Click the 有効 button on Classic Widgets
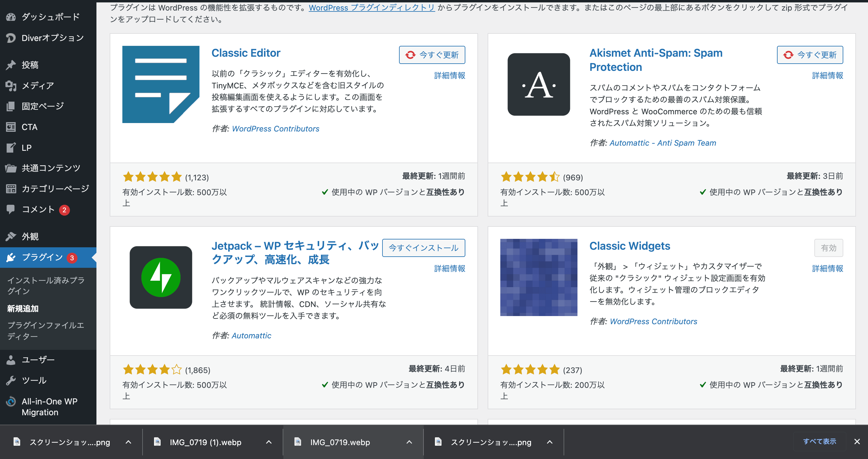Image resolution: width=868 pixels, height=459 pixels. point(829,248)
